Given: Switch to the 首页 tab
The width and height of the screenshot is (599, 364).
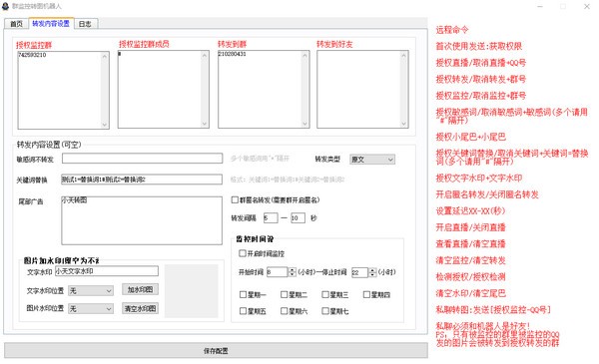Looking at the screenshot, I should (x=16, y=24).
